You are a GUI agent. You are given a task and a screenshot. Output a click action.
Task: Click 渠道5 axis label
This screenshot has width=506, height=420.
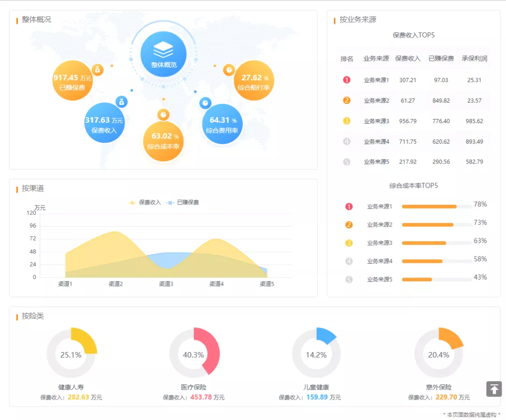tap(267, 284)
